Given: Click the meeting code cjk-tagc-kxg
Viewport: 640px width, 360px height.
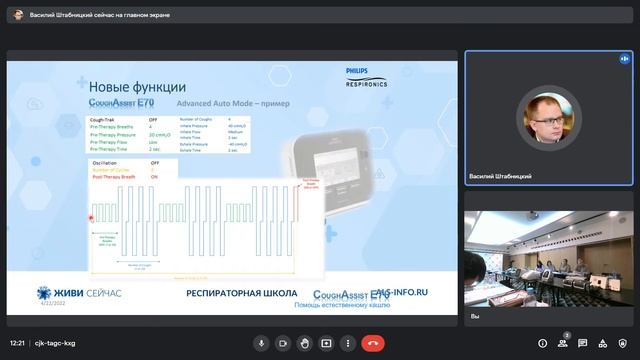Looking at the screenshot, I should 55,343.
